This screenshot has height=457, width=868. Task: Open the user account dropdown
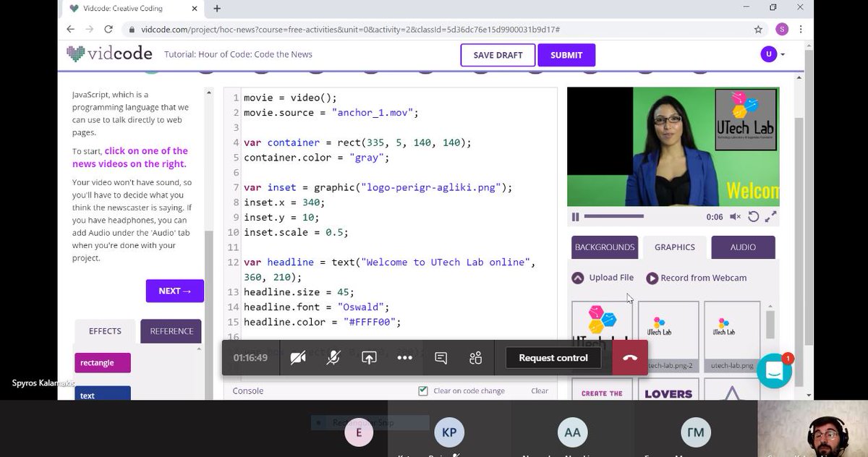[772, 54]
